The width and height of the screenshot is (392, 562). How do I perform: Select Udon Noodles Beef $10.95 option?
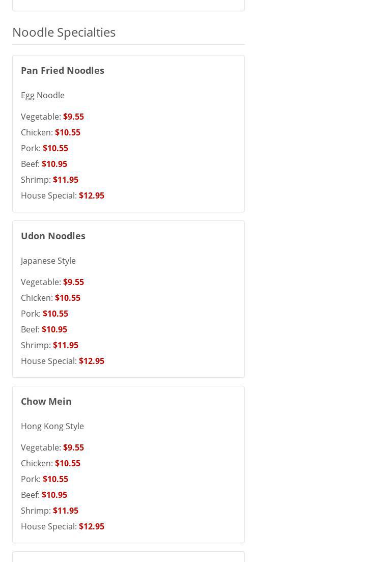pyautogui.click(x=44, y=329)
